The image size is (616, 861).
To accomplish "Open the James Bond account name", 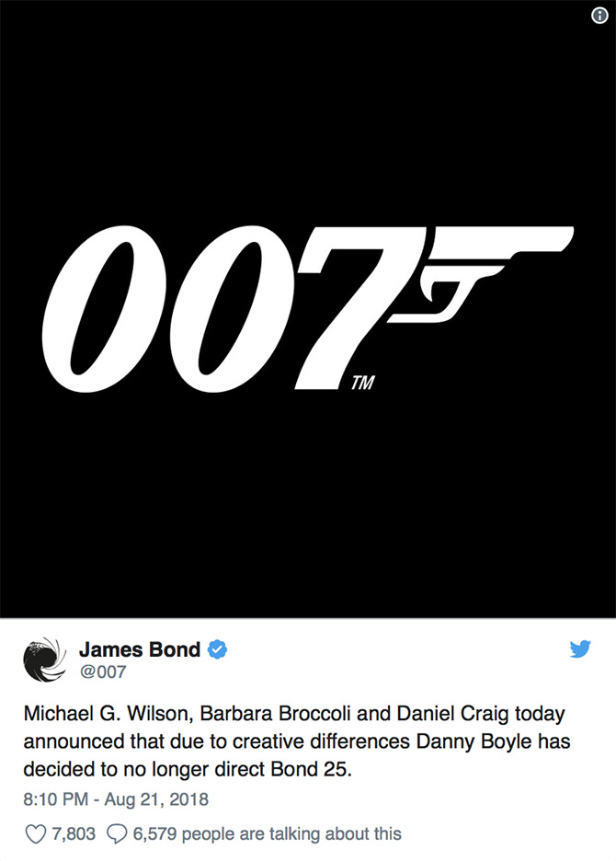I will coord(140,649).
